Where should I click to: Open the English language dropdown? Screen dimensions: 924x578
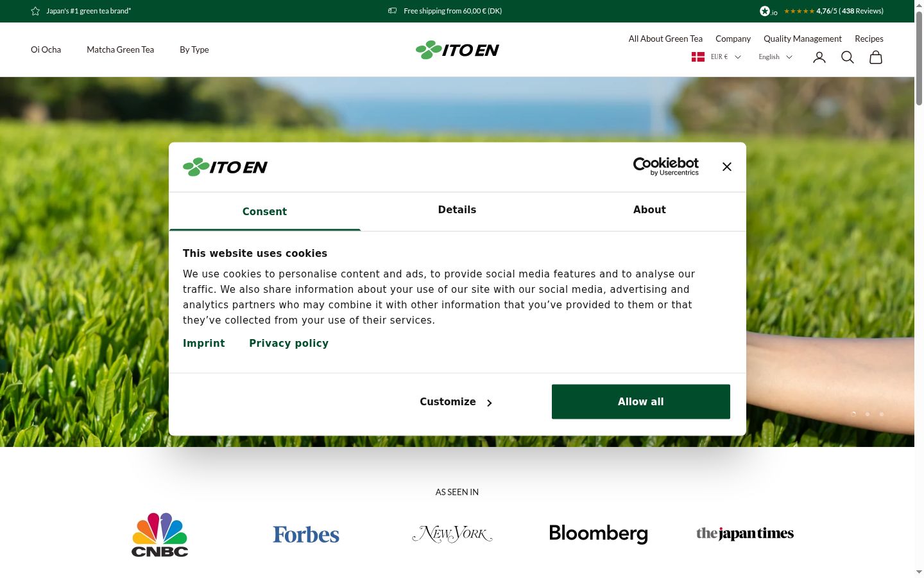775,57
